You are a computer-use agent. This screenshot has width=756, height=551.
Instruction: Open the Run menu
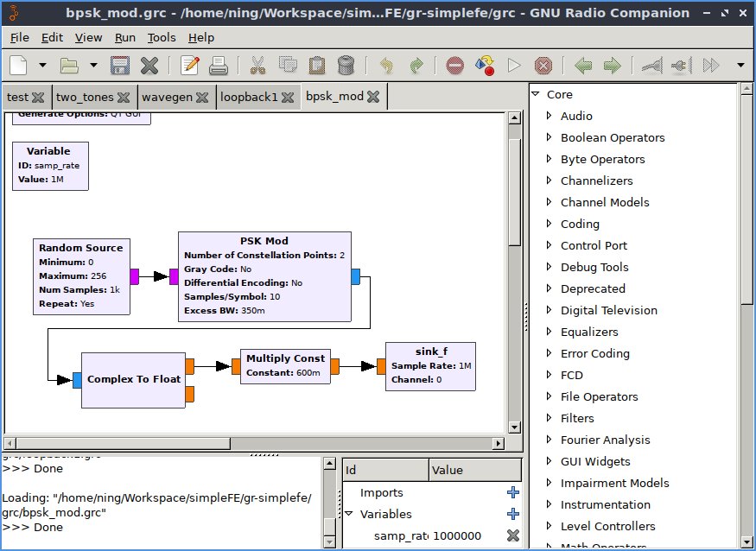coord(125,38)
